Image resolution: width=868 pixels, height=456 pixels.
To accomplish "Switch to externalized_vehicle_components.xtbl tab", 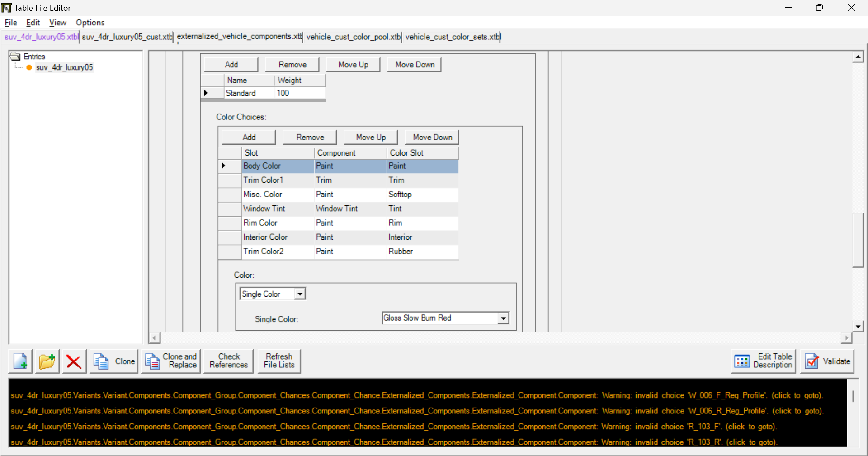I will pos(239,37).
